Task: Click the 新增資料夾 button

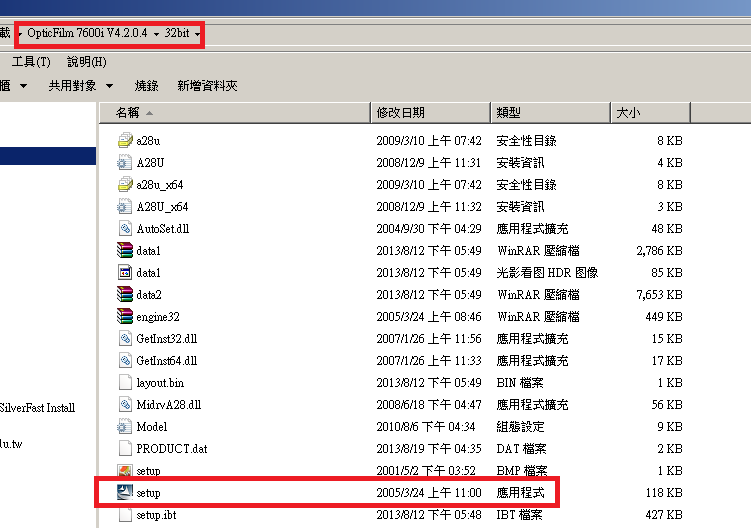Action: 207,86
